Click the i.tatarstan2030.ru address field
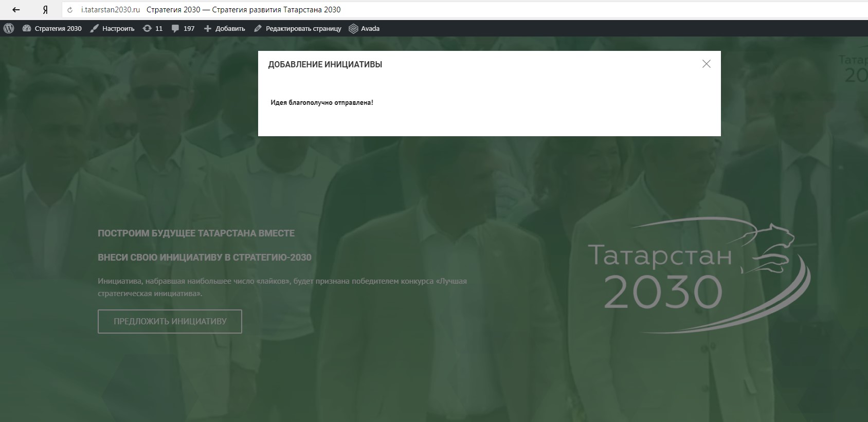The height and width of the screenshot is (422, 868). point(111,10)
